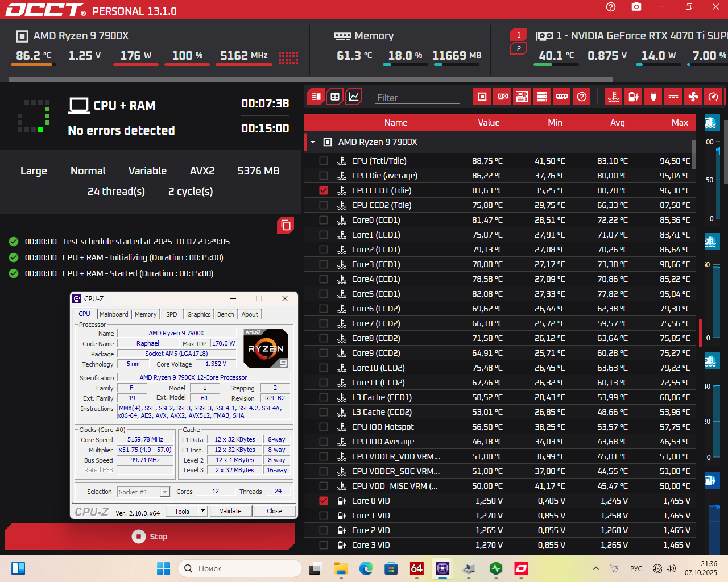This screenshot has height=582, width=728.
Task: Click the Validate button in CPU-Z
Action: pos(230,511)
